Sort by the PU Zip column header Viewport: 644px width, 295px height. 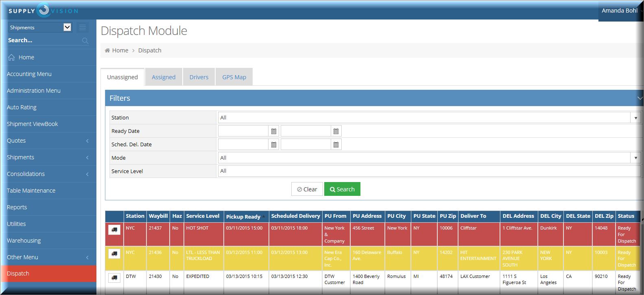pos(448,216)
